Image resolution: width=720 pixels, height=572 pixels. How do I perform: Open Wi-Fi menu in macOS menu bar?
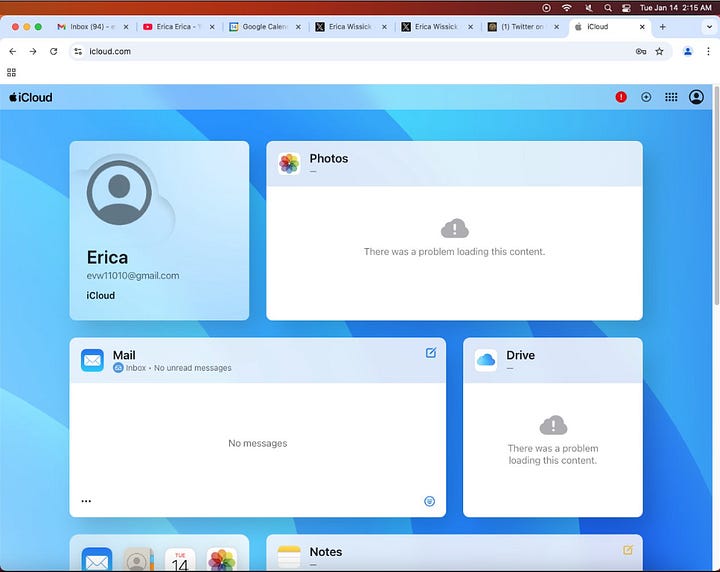tap(567, 8)
